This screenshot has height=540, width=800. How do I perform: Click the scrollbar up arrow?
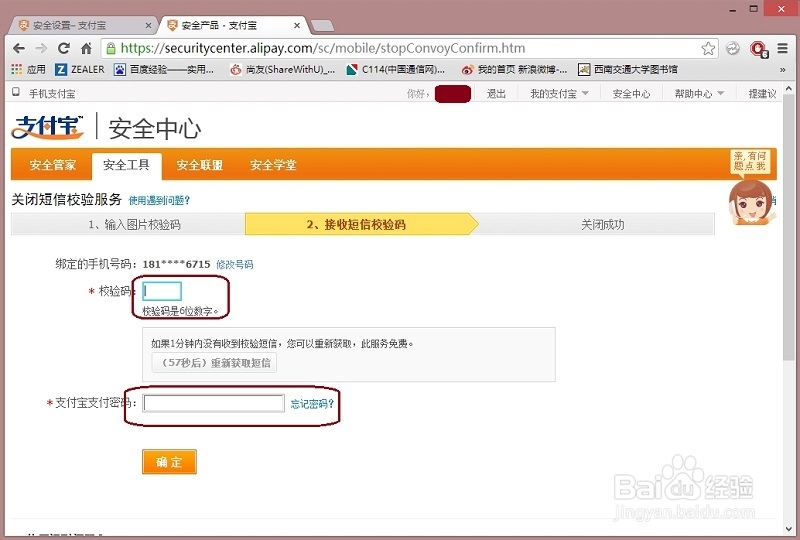[x=789, y=88]
